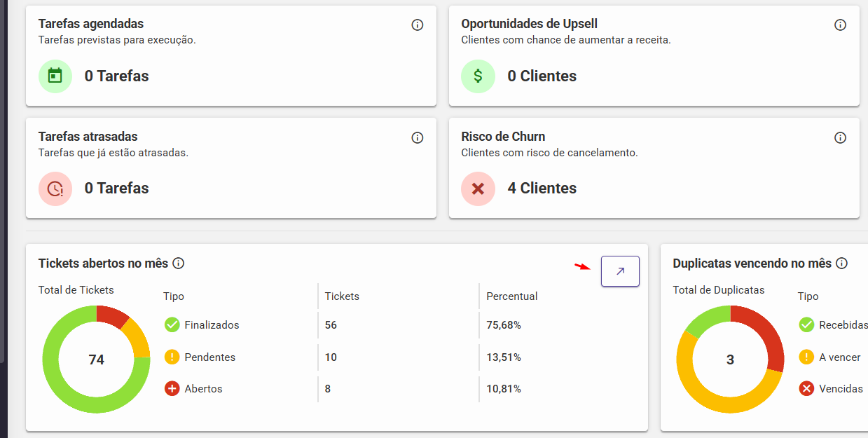Screen dimensions: 868x438
Task: Click info icon beside Duplicatas vencendo no mês
Action: 842,264
